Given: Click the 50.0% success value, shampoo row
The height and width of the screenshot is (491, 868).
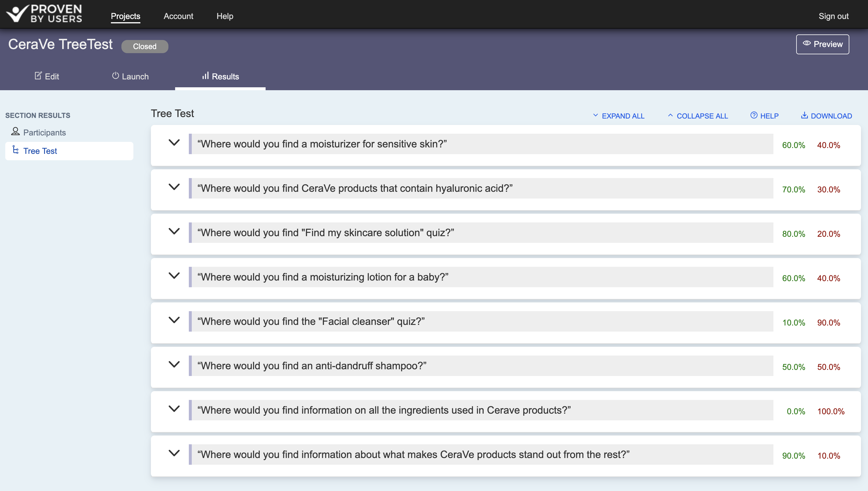Looking at the screenshot, I should [x=794, y=367].
